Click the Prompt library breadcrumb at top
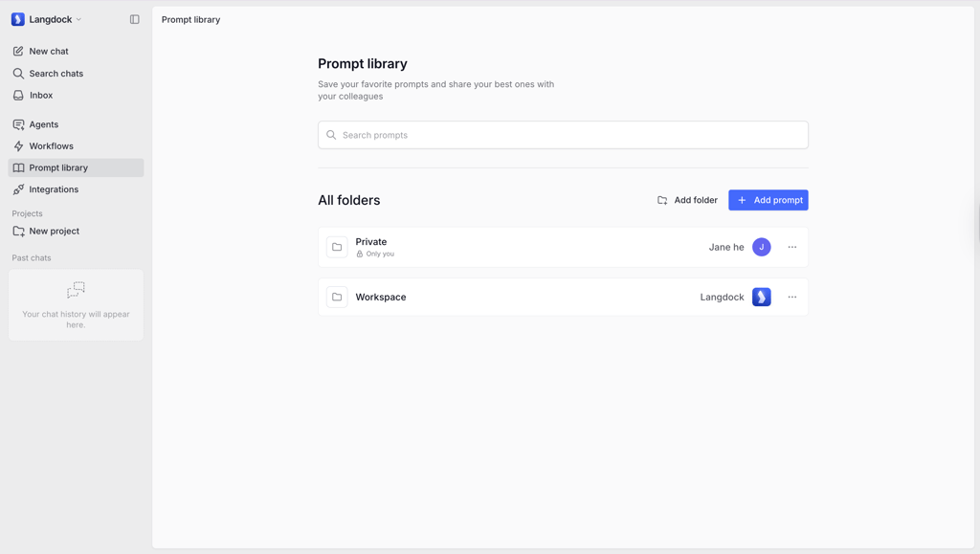The height and width of the screenshot is (554, 980). pos(190,19)
